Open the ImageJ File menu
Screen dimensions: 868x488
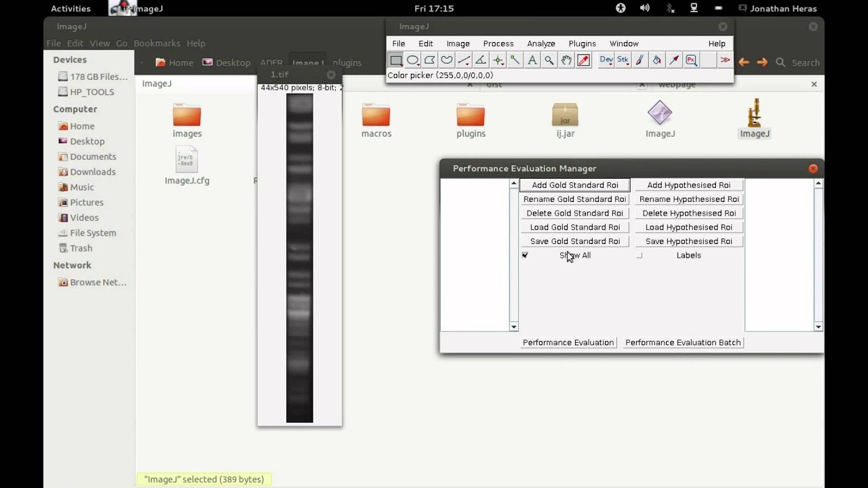tap(399, 43)
